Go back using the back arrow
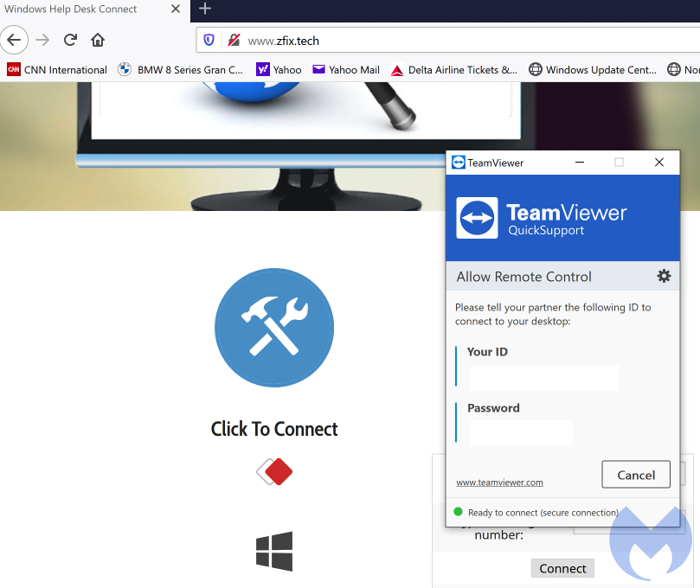Image resolution: width=700 pixels, height=588 pixels. click(x=15, y=40)
